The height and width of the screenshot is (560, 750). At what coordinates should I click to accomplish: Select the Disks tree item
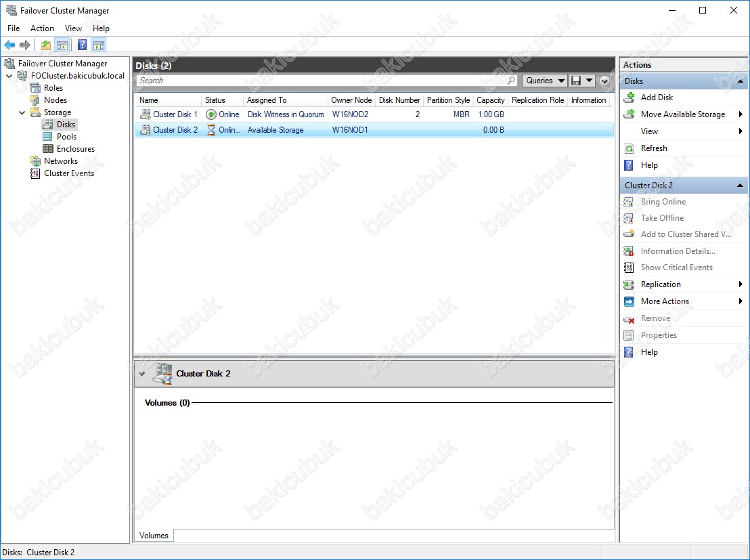point(66,125)
